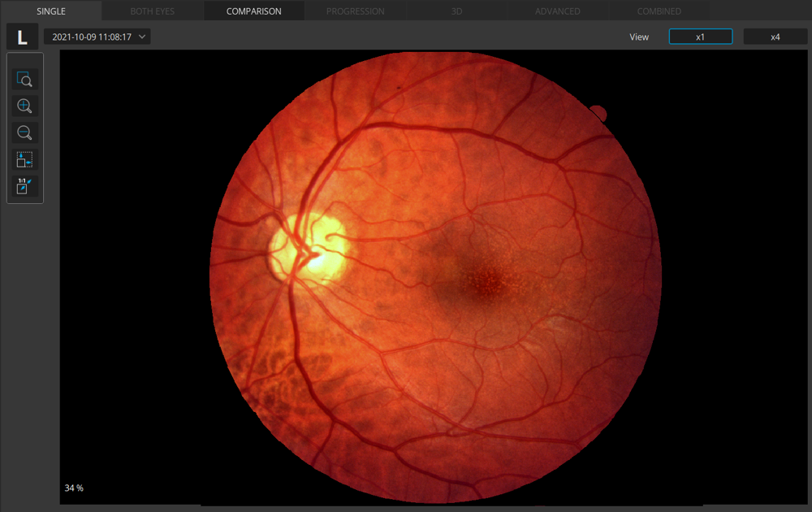This screenshot has height=512, width=812.
Task: Open the PROGRESSION tab
Action: [x=356, y=11]
